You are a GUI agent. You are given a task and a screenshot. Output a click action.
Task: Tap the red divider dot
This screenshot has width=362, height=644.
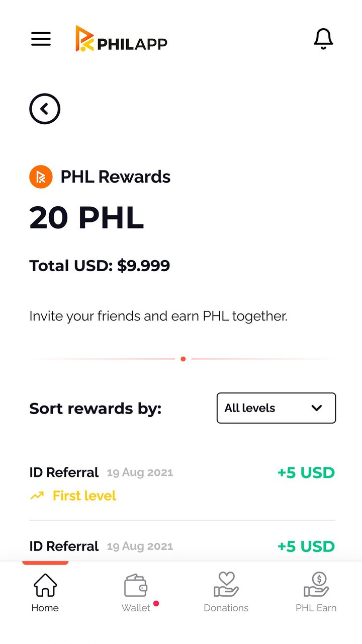pos(183,359)
